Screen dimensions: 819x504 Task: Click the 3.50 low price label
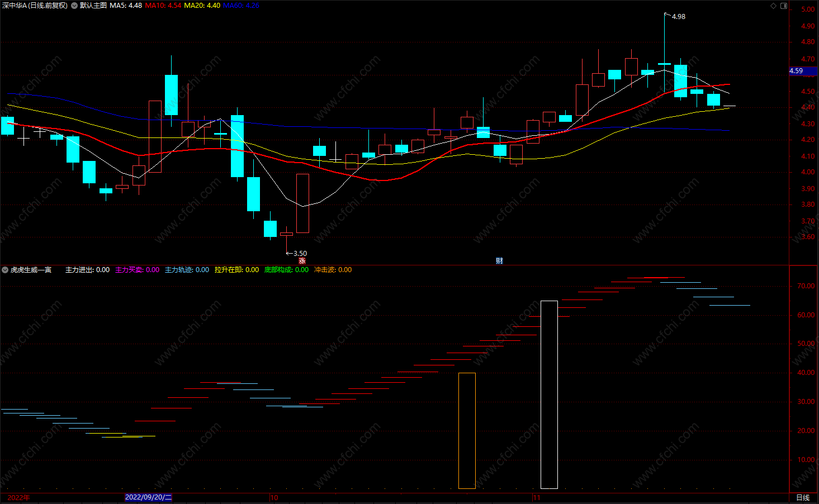tap(300, 254)
